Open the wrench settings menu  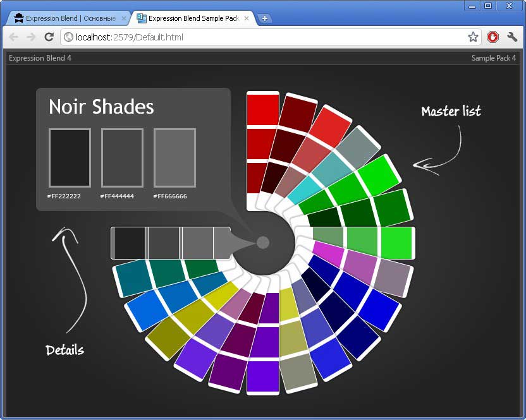click(x=512, y=37)
